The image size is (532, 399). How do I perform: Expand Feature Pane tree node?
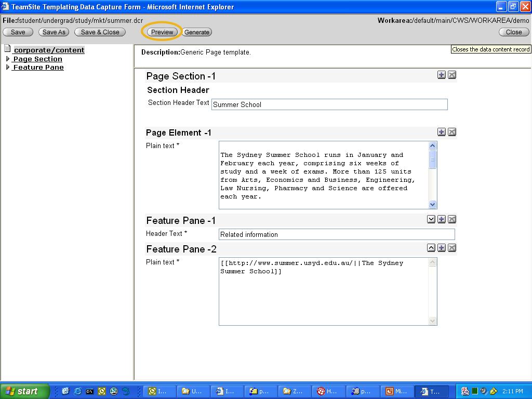pos(8,67)
